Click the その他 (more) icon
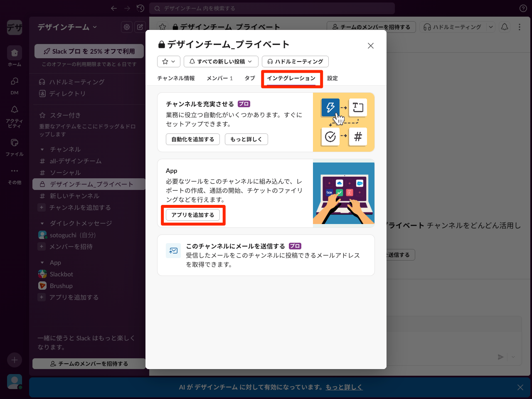The image size is (532, 399). click(14, 170)
